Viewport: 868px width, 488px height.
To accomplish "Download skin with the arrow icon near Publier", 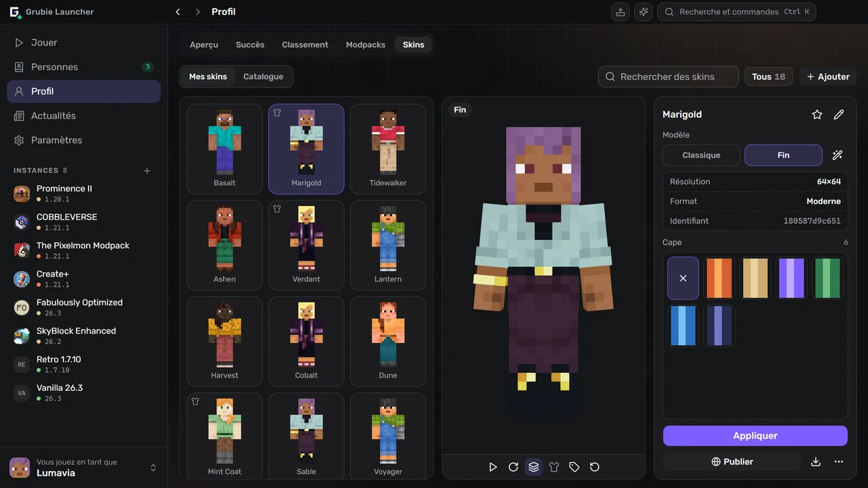I will coord(816,462).
